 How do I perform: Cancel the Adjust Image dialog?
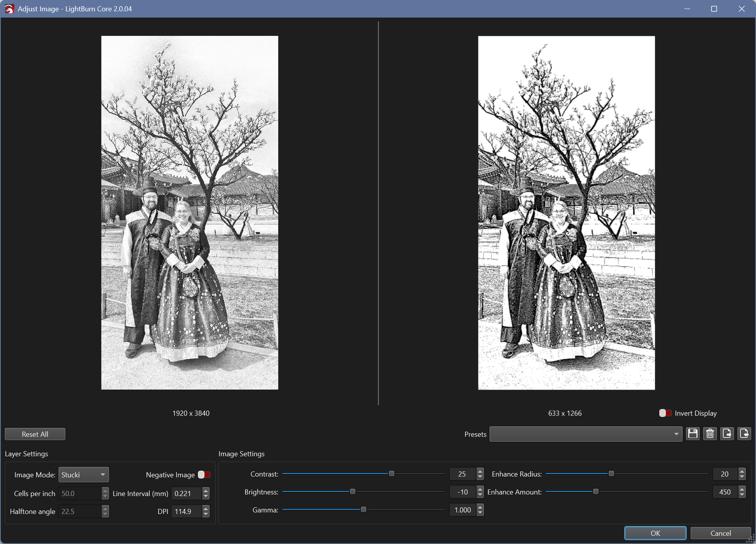[720, 533]
